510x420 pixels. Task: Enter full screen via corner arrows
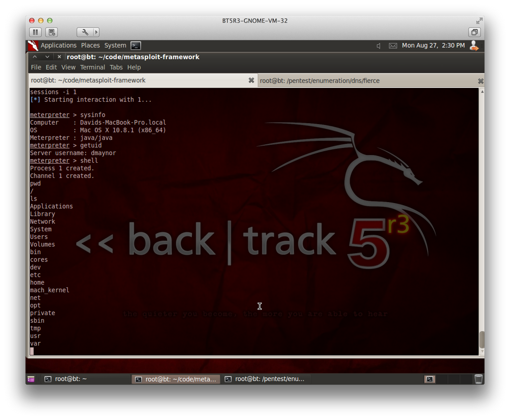point(479,21)
